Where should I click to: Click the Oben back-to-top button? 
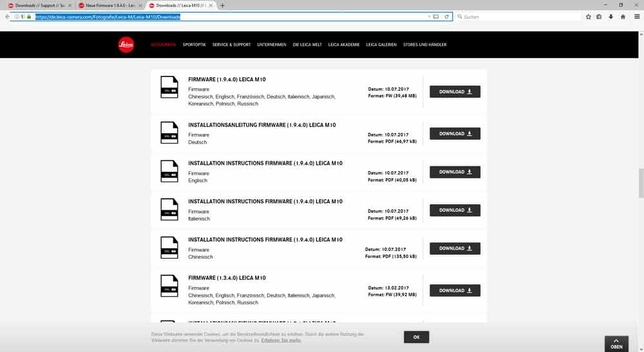coord(616,344)
